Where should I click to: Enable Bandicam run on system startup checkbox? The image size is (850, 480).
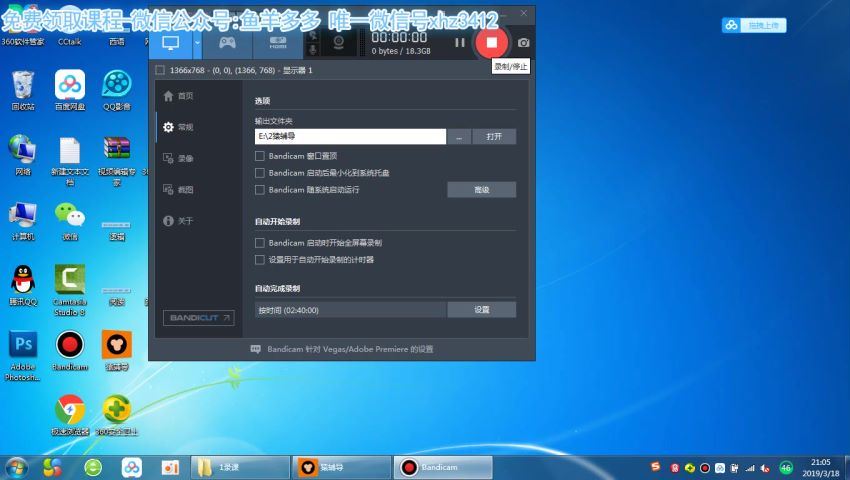point(260,190)
